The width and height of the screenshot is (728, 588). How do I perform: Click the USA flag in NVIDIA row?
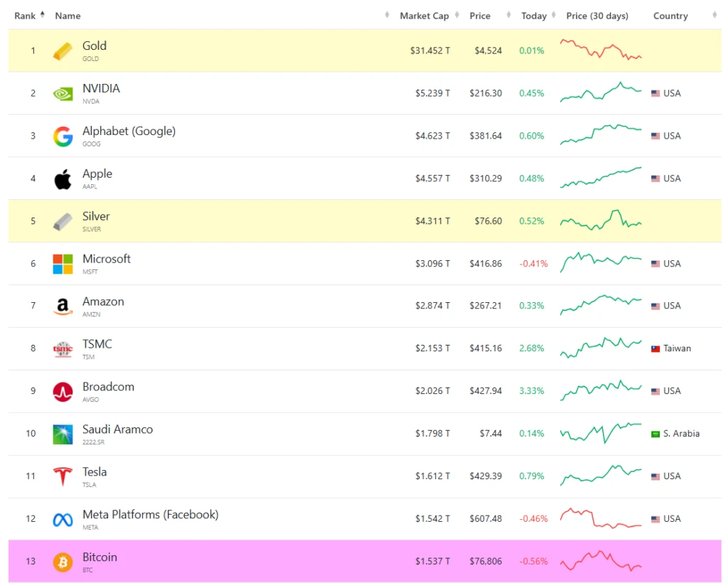655,93
